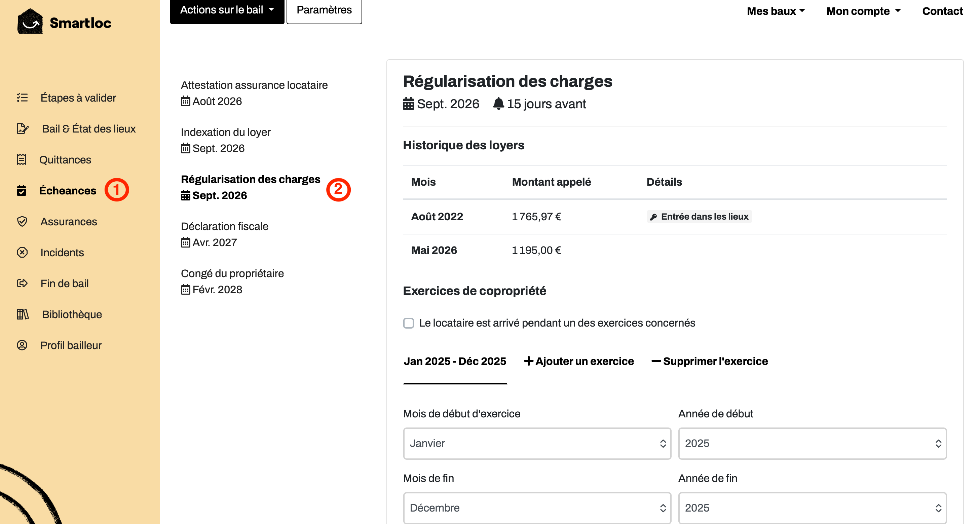Open the Année de début 2025 select
Image resolution: width=980 pixels, height=524 pixels.
[x=812, y=443]
